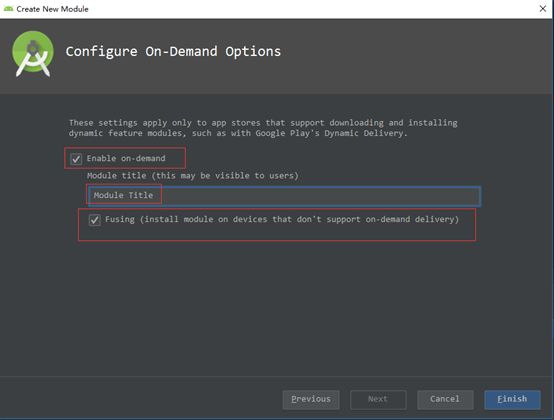Screen dimensions: 554x420
Task: Close the Create New Module window
Action: [543, 8]
